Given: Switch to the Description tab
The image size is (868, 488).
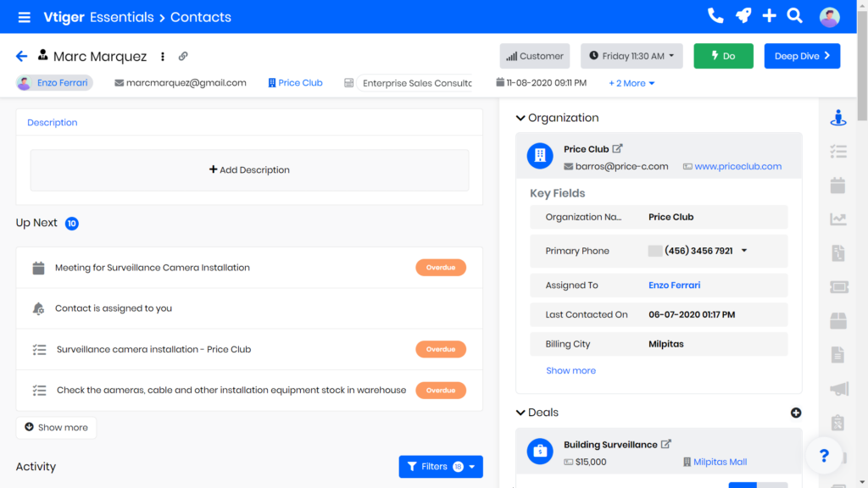Looking at the screenshot, I should pos(53,123).
